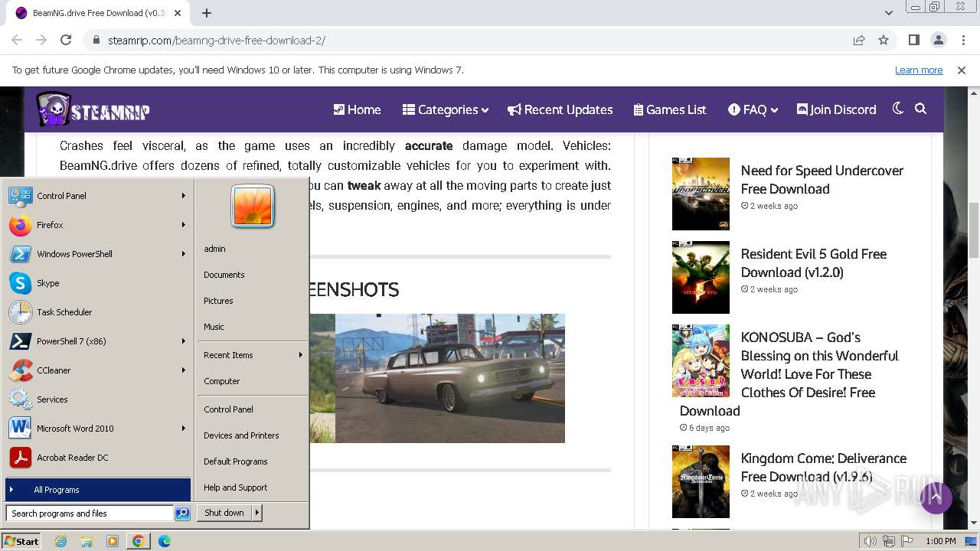The image size is (980, 551).
Task: Reload the page in Chrome
Action: 66,40
